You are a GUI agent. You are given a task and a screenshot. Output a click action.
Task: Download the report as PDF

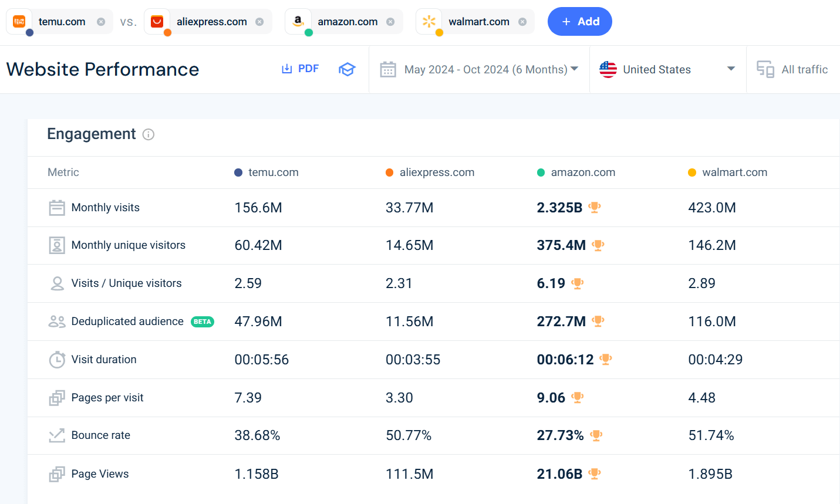[301, 69]
